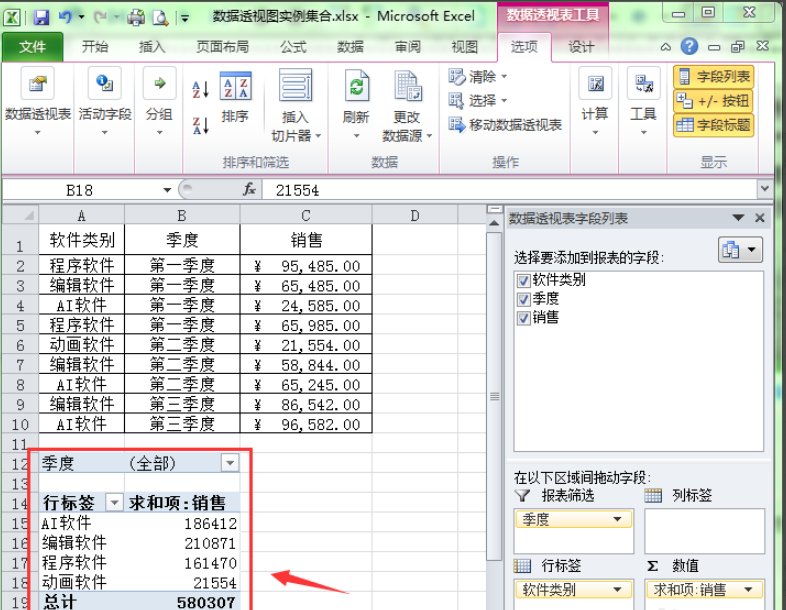The image size is (786, 610).
Task: Switch to the 数据 tab
Action: click(350, 47)
